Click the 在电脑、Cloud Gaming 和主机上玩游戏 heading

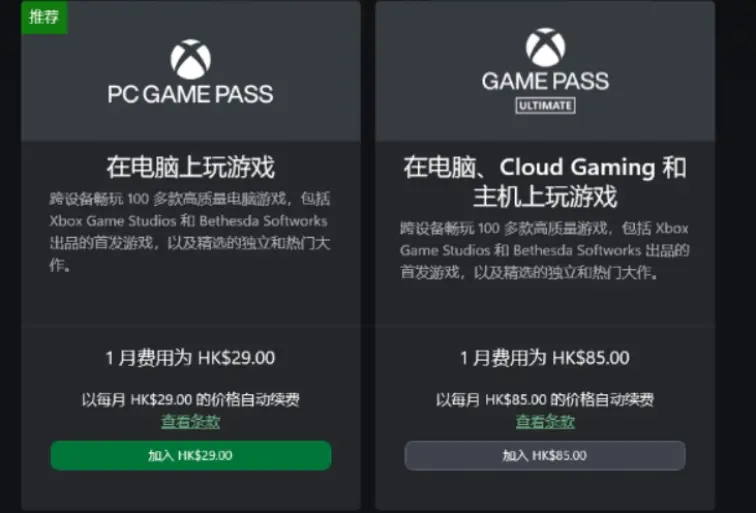(545, 182)
